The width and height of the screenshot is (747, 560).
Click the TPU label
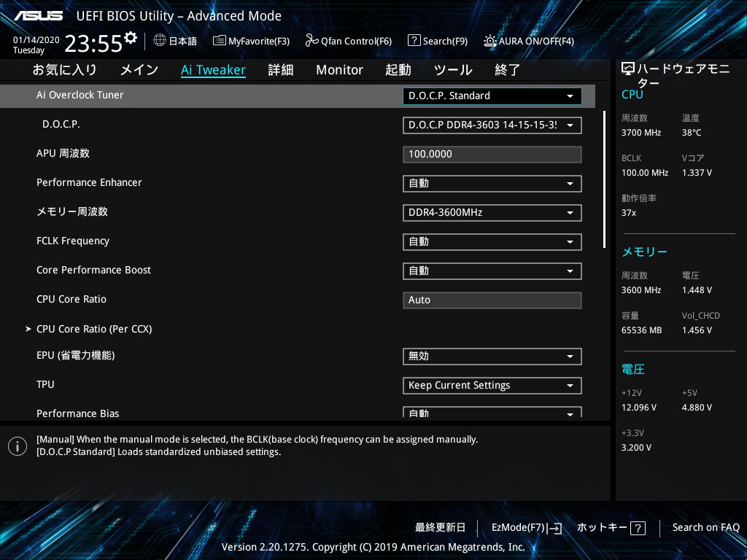pyautogui.click(x=45, y=384)
